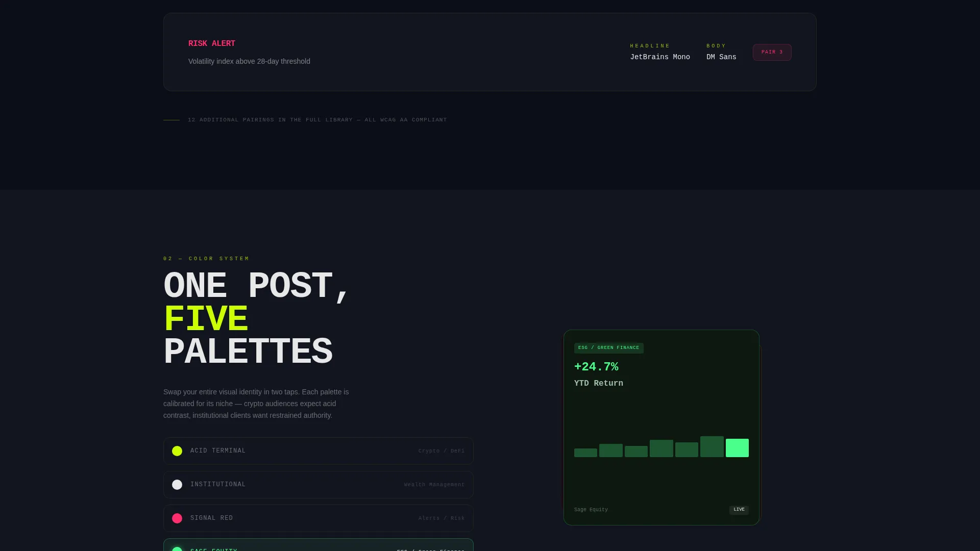Click the first bar in chart
This screenshot has height=551, width=980.
coord(585,453)
